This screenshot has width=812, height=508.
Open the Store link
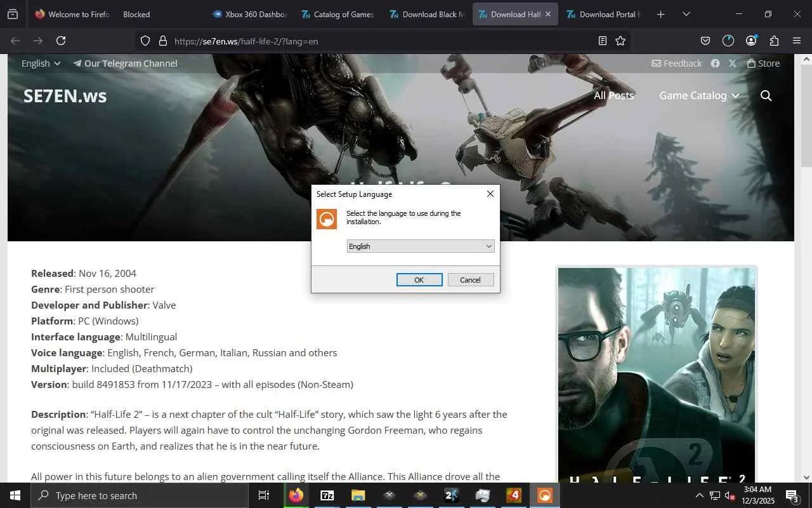pos(763,63)
